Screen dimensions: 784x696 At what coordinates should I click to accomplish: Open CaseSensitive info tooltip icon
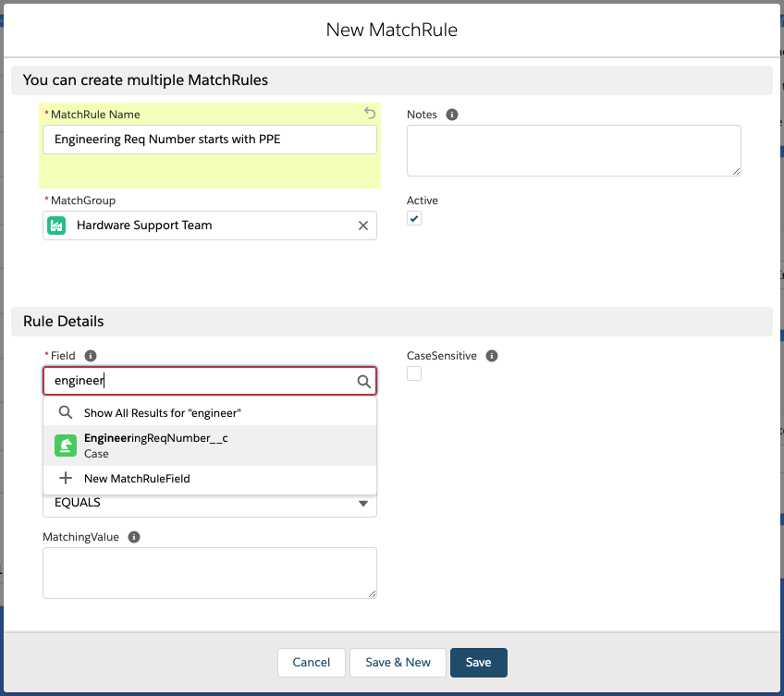point(492,356)
